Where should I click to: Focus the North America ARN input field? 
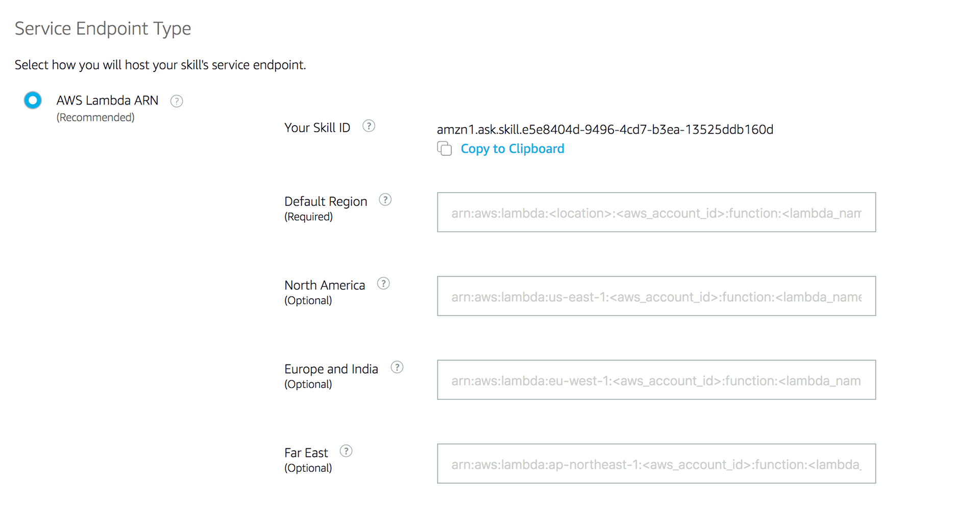pos(656,296)
